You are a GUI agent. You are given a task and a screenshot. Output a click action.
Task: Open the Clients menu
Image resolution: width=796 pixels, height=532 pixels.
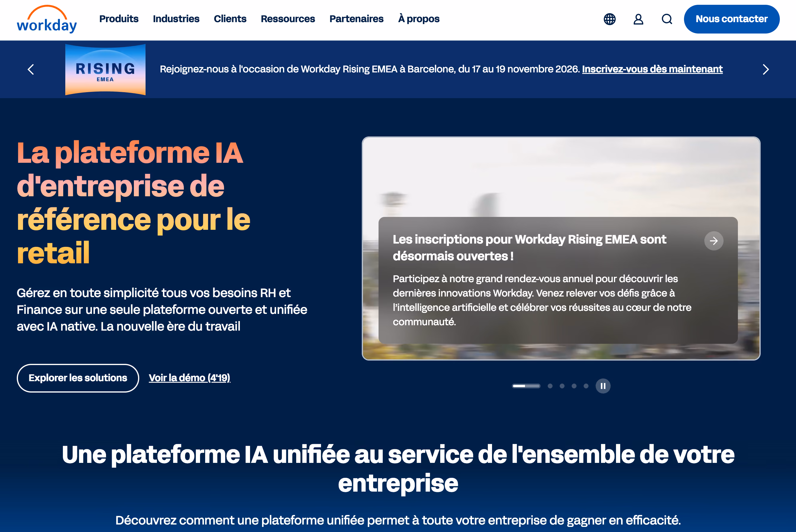230,19
